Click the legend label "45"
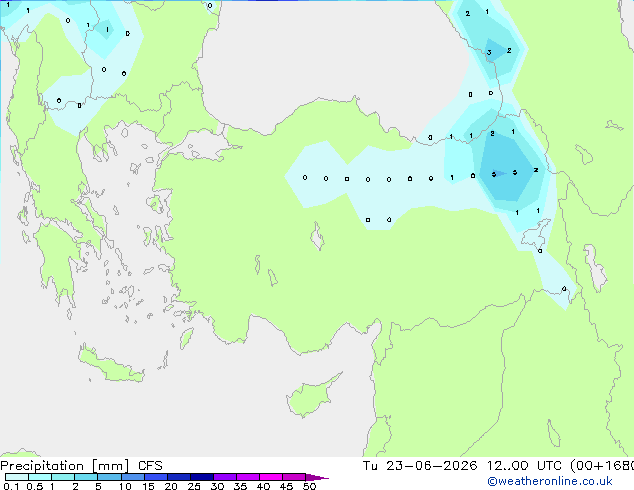634x490 pixels. (287, 486)
